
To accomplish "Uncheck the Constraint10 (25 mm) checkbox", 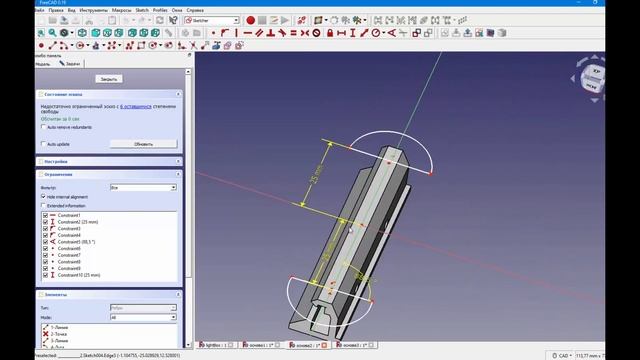I will click(45, 275).
